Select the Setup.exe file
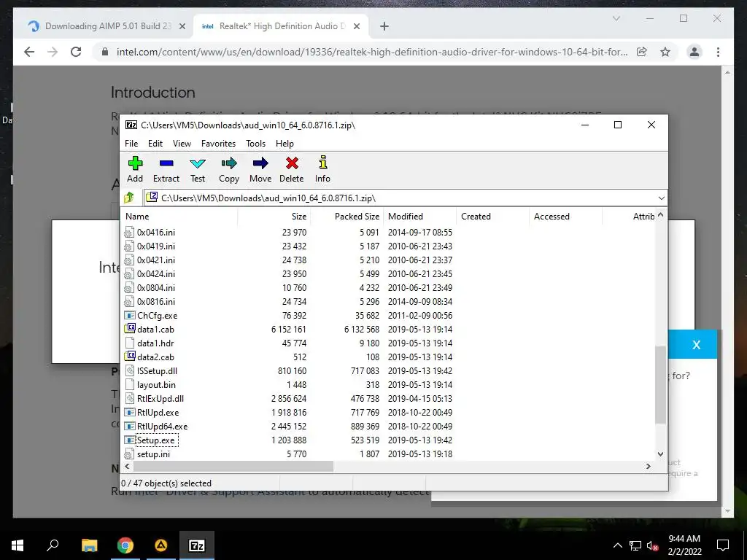 coord(156,440)
